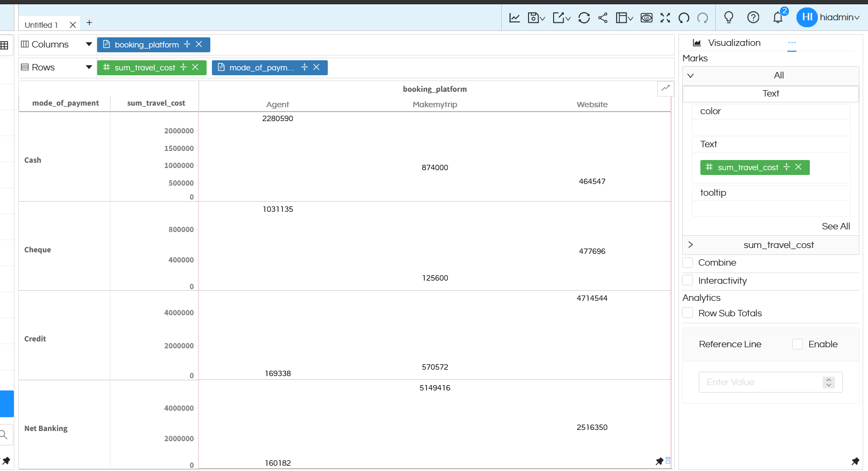The width and height of the screenshot is (868, 471).
Task: Open notifications bell icon
Action: [x=778, y=18]
